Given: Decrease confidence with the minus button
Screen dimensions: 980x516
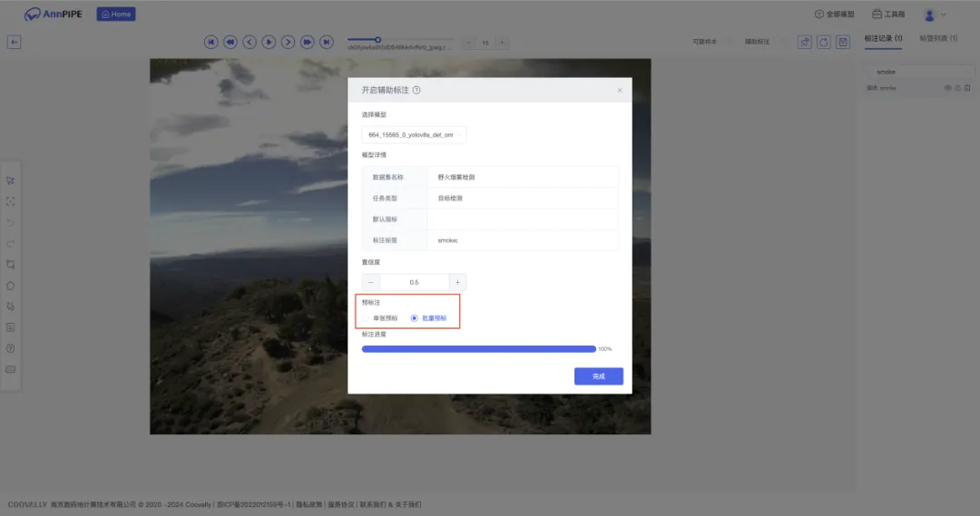Looking at the screenshot, I should tap(370, 282).
